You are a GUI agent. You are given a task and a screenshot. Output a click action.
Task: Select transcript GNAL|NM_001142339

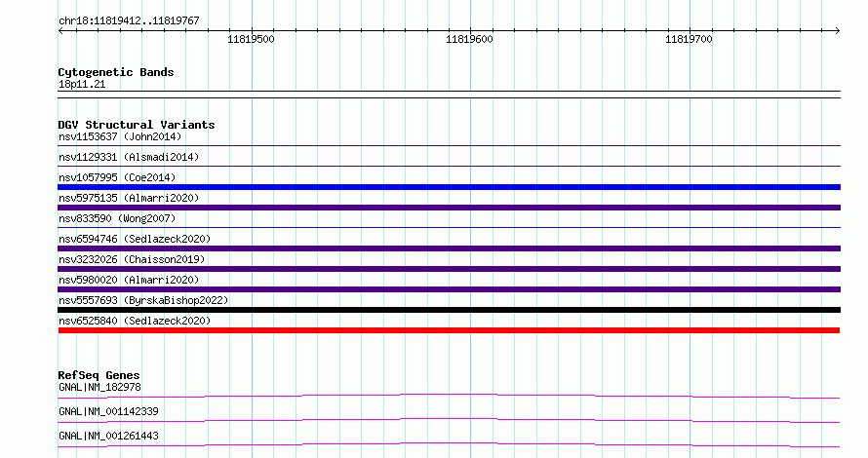108,411
